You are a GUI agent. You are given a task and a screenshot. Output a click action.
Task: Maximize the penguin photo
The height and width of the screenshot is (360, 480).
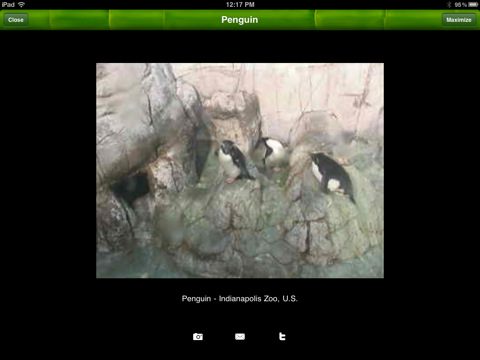point(459,20)
